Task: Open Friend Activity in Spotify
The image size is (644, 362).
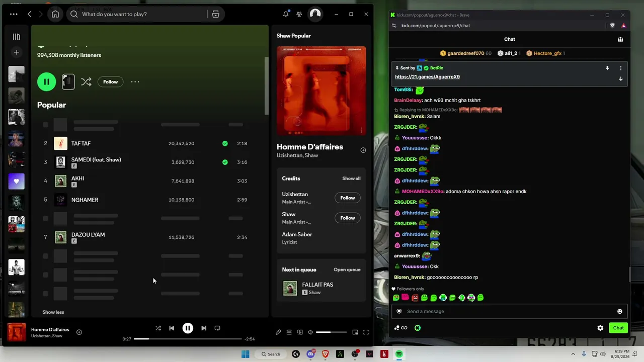Action: tap(299, 14)
